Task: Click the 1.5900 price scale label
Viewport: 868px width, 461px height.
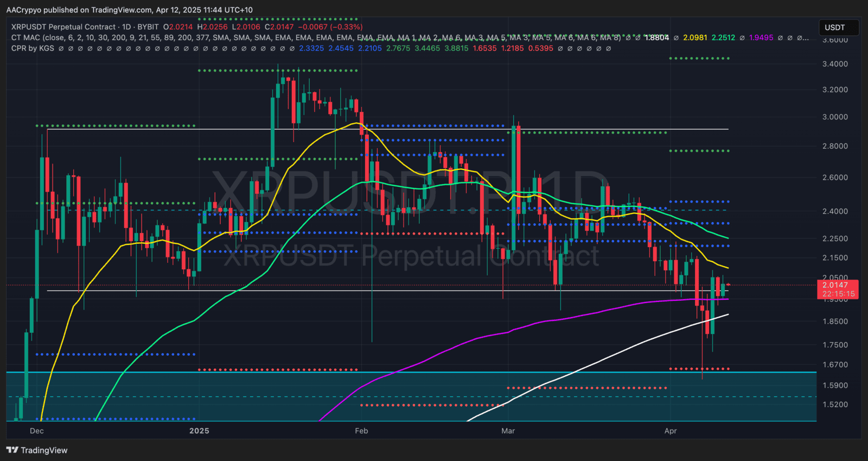Action: click(835, 386)
